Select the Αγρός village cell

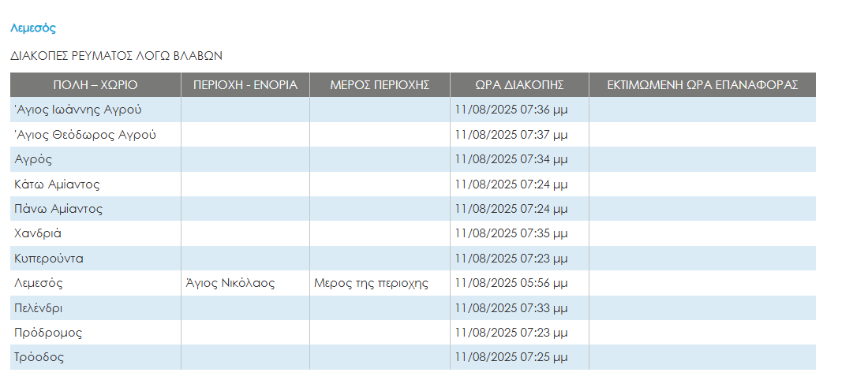tap(33, 159)
